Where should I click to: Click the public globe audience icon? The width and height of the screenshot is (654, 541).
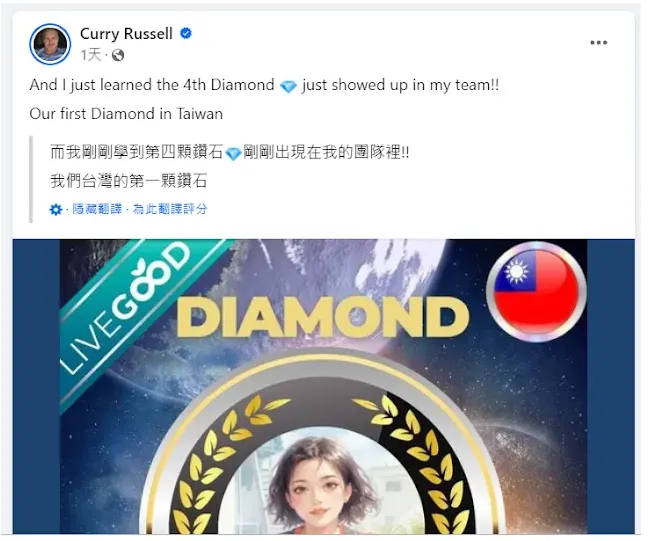click(x=118, y=55)
